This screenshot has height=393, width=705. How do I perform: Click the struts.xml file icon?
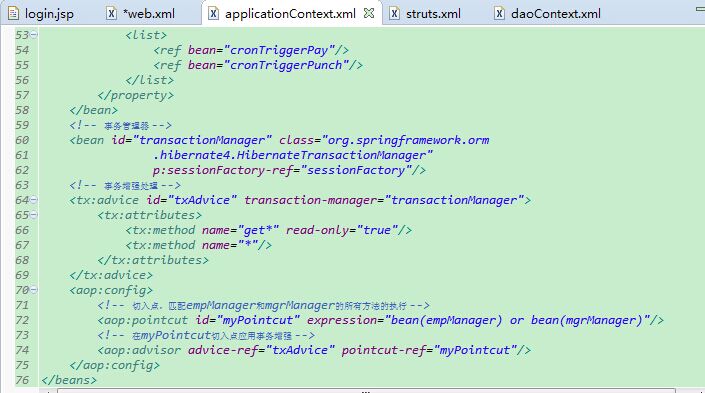[x=394, y=13]
